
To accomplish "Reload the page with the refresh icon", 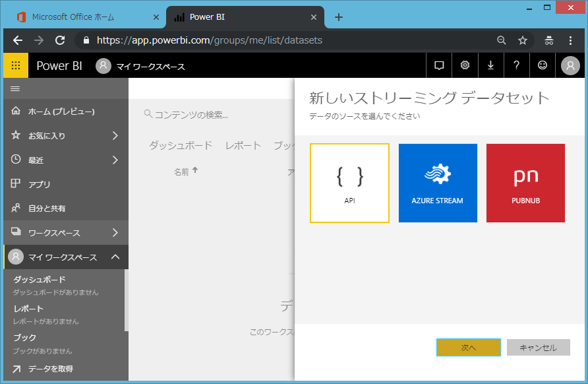I will pos(60,40).
